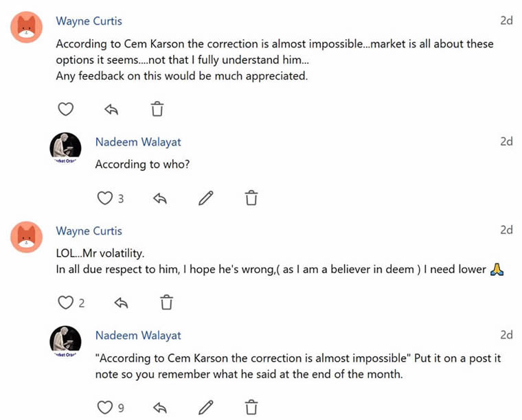The height and width of the screenshot is (420, 522).
Task: Reply to the "According to who?" comment
Action: [x=160, y=198]
